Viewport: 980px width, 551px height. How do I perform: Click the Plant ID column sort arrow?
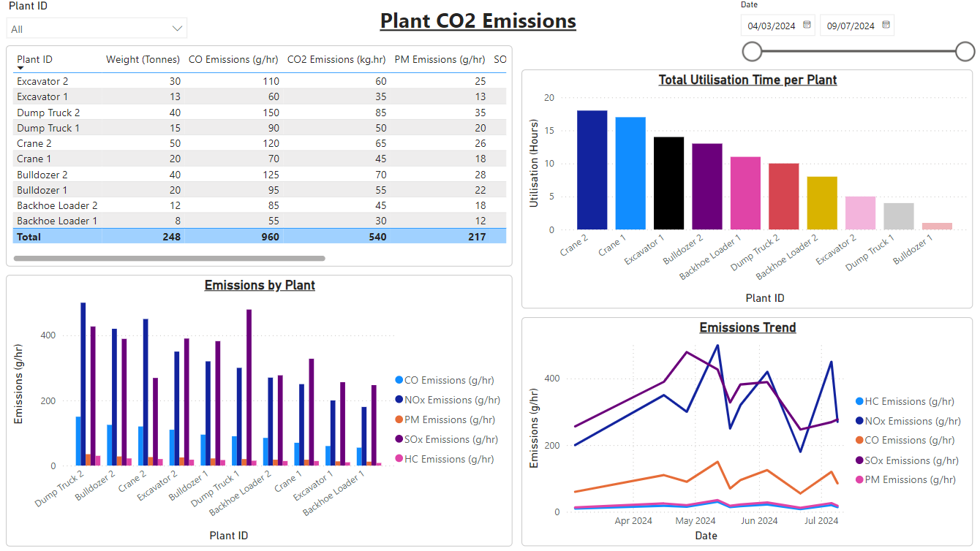[20, 68]
